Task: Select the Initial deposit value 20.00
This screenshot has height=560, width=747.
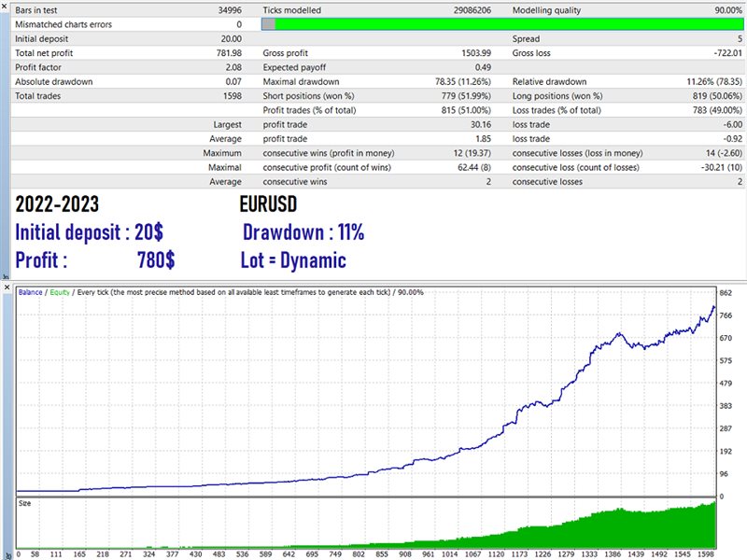Action: pos(229,39)
